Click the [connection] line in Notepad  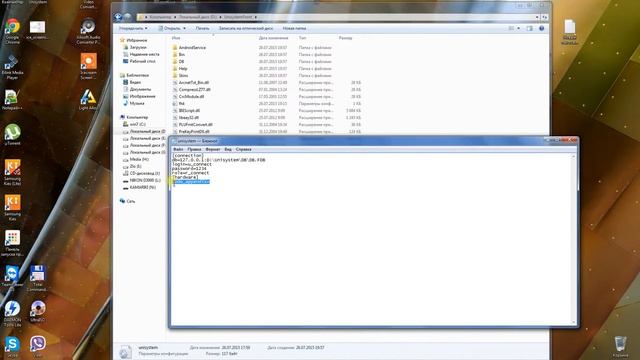[187, 156]
